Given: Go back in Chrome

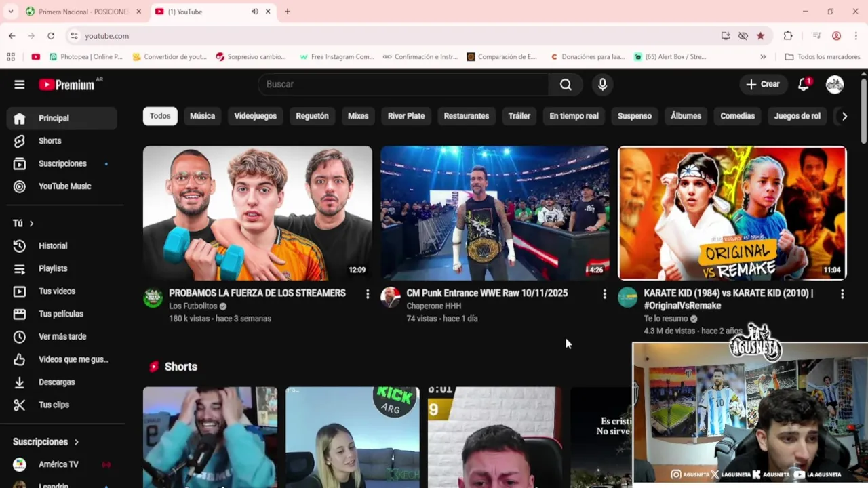Looking at the screenshot, I should pyautogui.click(x=12, y=36).
